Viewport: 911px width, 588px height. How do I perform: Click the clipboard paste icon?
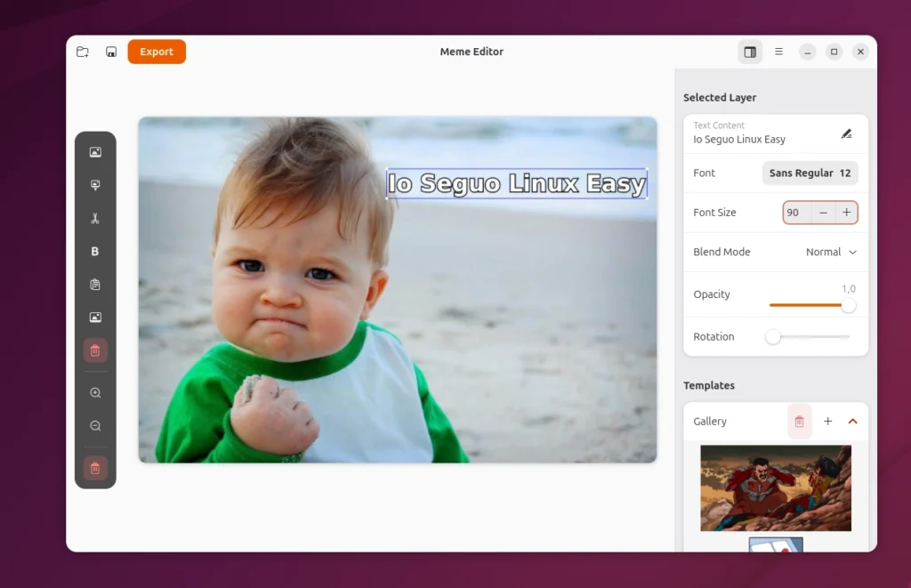(x=95, y=285)
